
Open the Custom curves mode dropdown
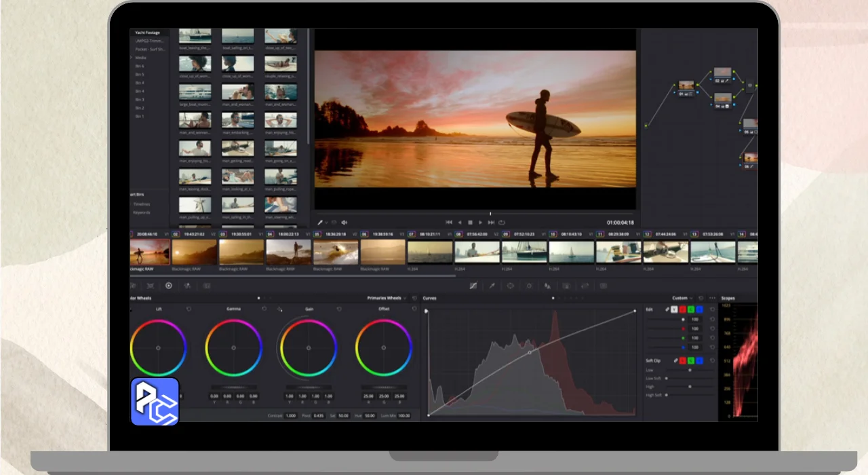pyautogui.click(x=683, y=298)
